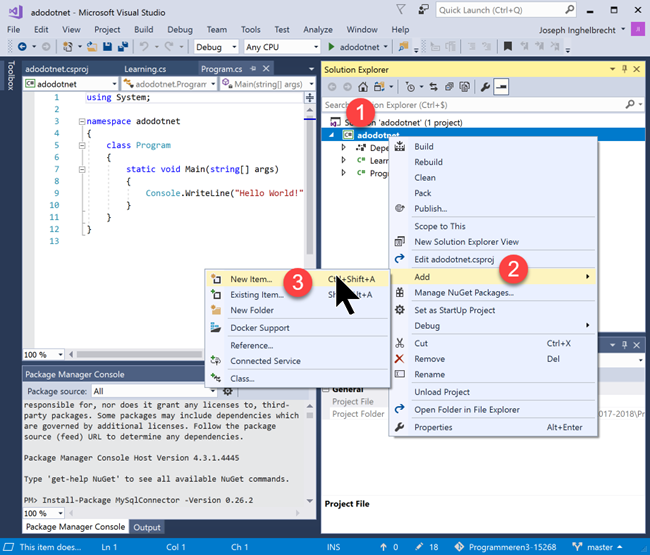Click unpublished commits up arrow in status bar
The height and width of the screenshot is (555, 650).
[383, 547]
